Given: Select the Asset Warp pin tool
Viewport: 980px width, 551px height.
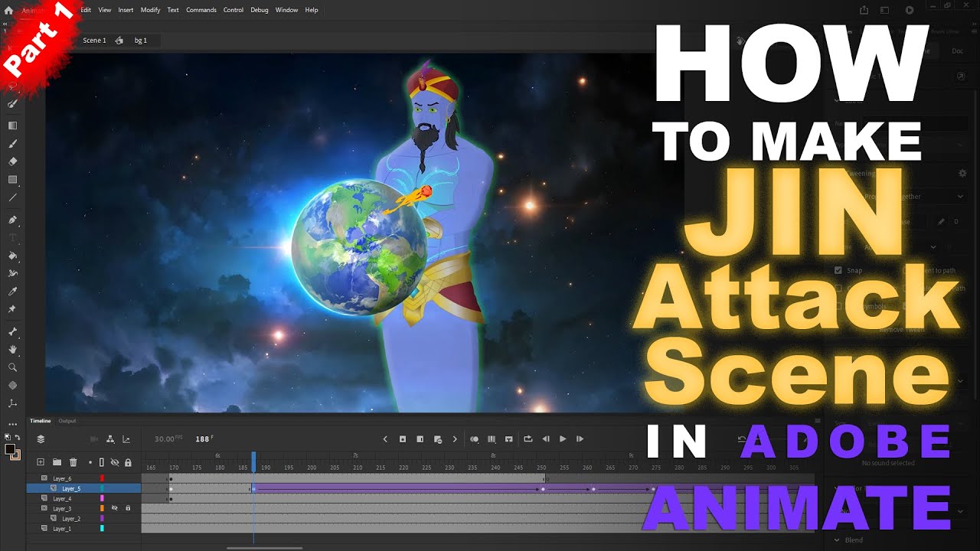Looking at the screenshot, I should (12, 309).
